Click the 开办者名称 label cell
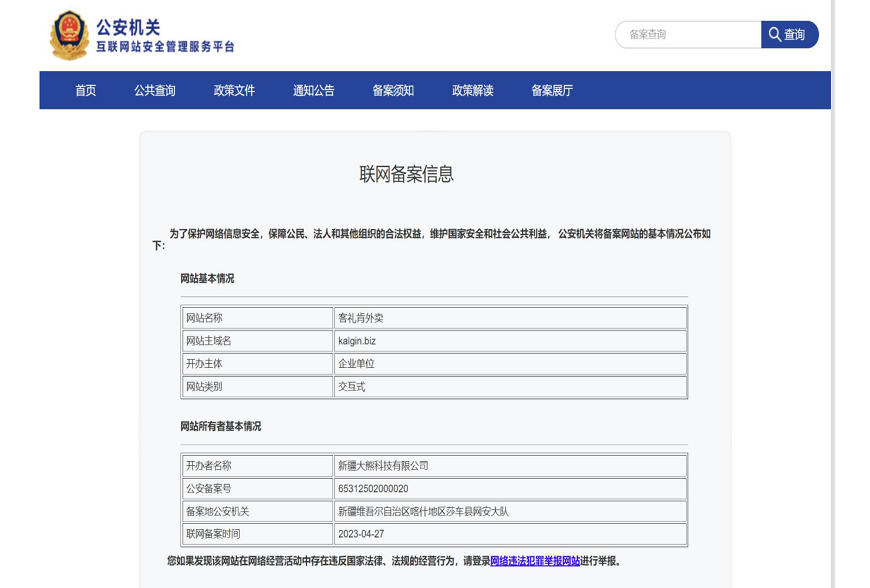The width and height of the screenshot is (870, 588). coord(258,466)
